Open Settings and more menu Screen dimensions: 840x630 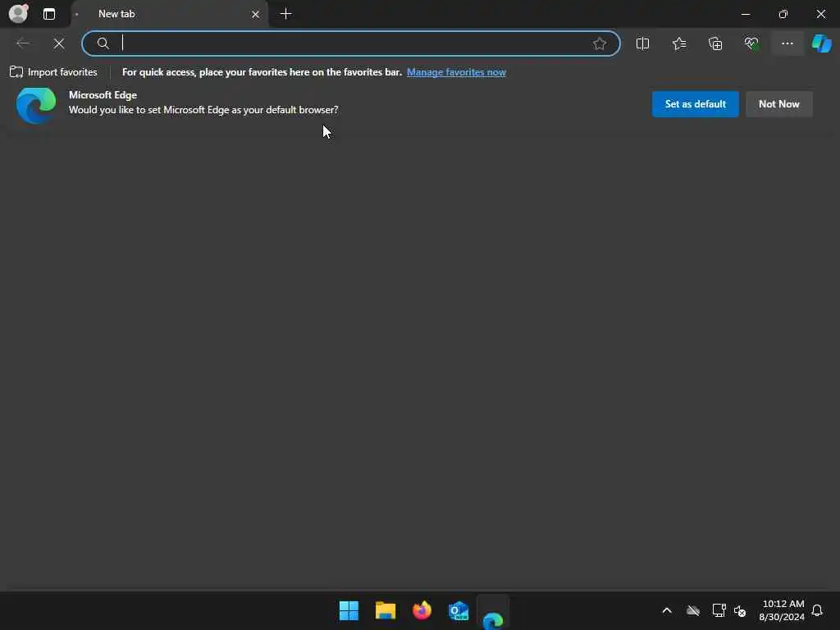click(787, 43)
